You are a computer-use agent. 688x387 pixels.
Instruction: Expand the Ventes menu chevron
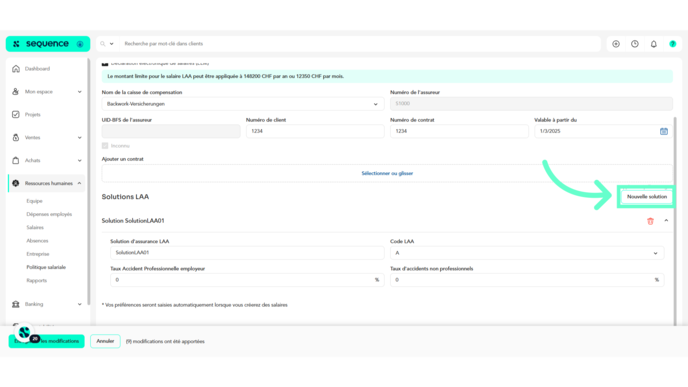79,137
